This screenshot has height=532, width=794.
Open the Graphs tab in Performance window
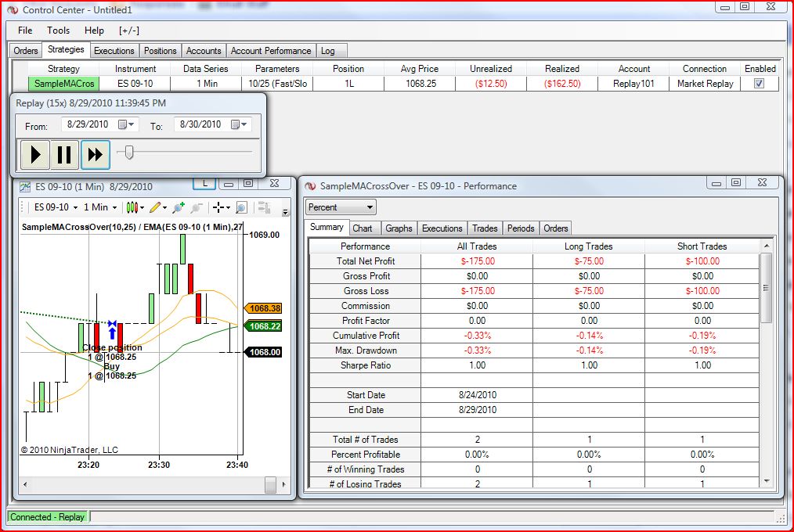click(399, 228)
